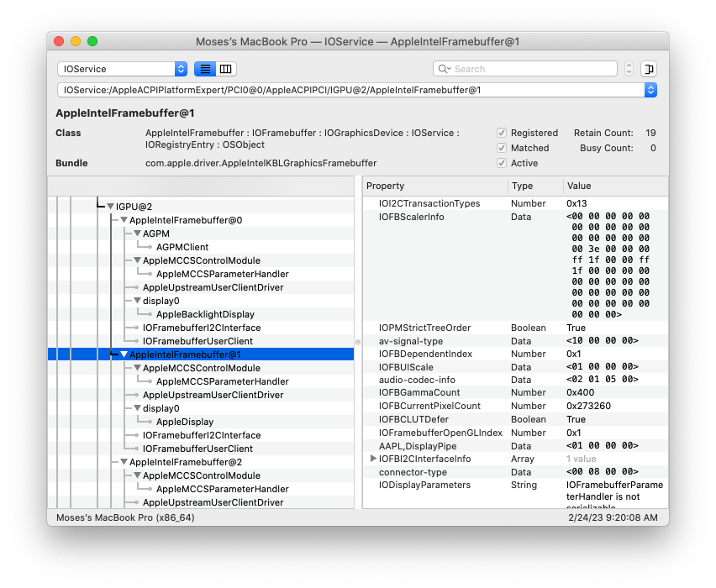Click the search-result down stepper arrow

[x=629, y=72]
